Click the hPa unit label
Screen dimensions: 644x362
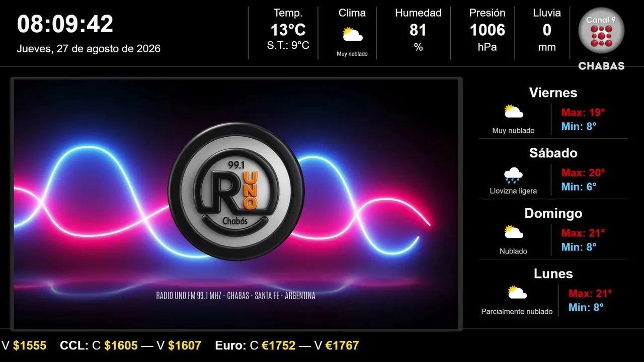tap(487, 47)
